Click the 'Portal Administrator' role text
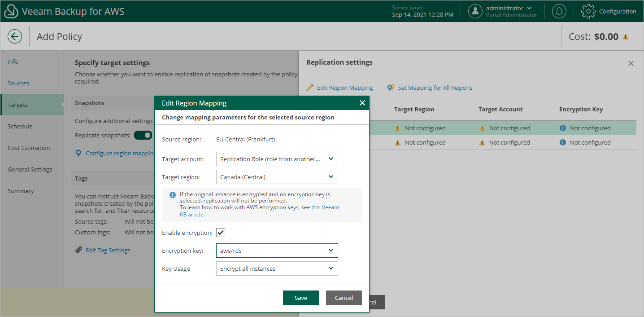The width and height of the screenshot is (644, 317). [x=511, y=15]
